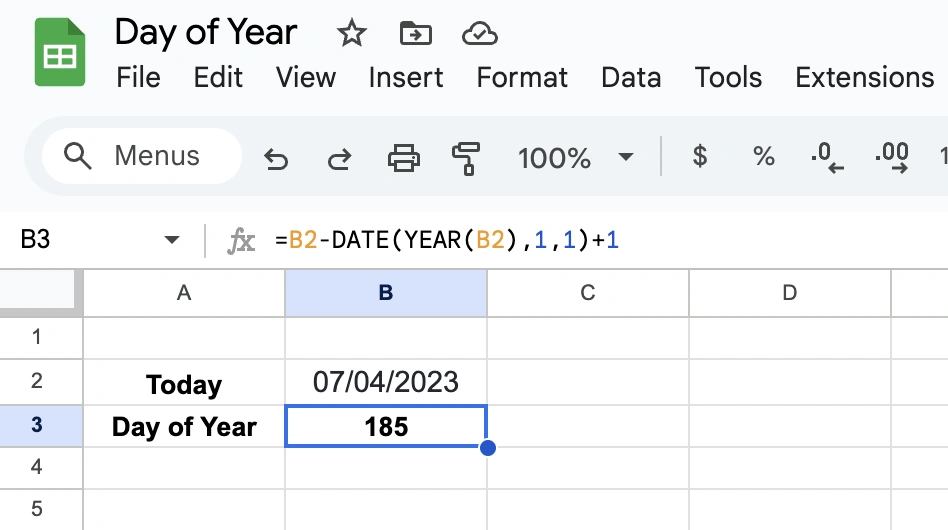The height and width of the screenshot is (530, 948).
Task: Open the Data menu
Action: coord(631,77)
